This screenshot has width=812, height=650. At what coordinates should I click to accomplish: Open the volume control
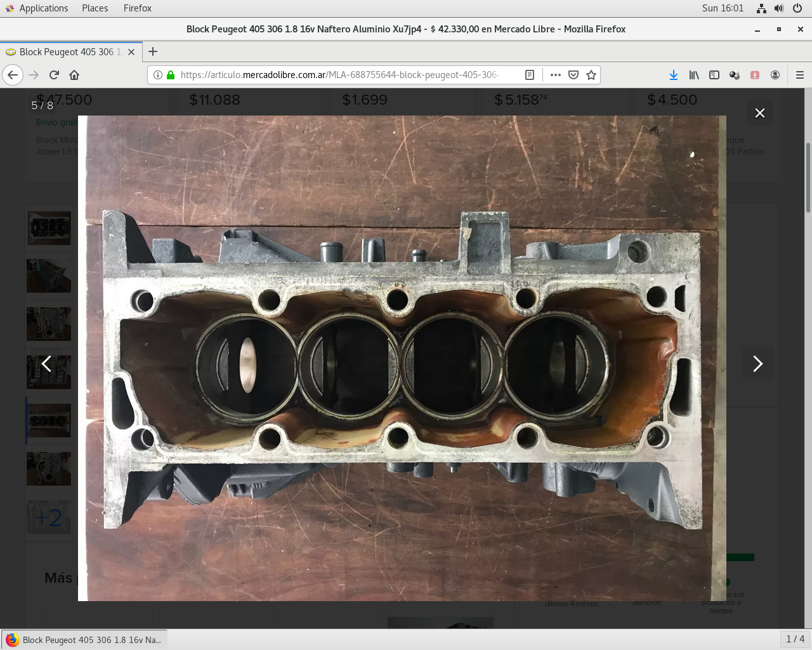pos(779,8)
